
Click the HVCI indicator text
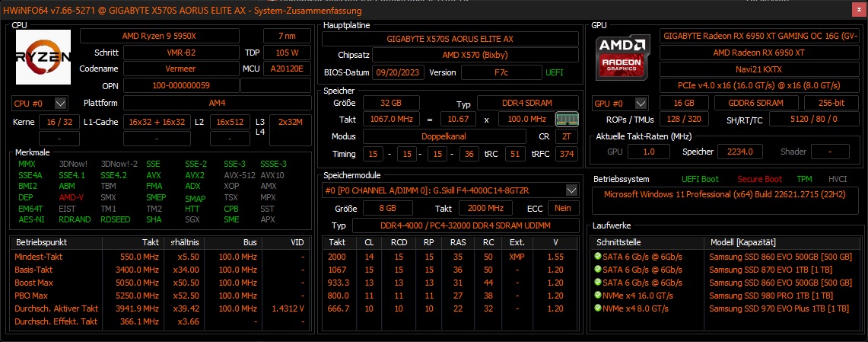pyautogui.click(x=838, y=179)
